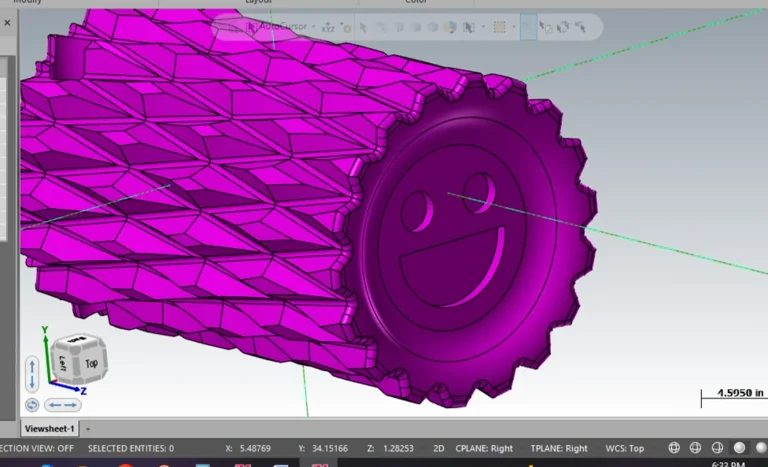Click the circular spin view button
768x467 pixels.
pos(31,405)
